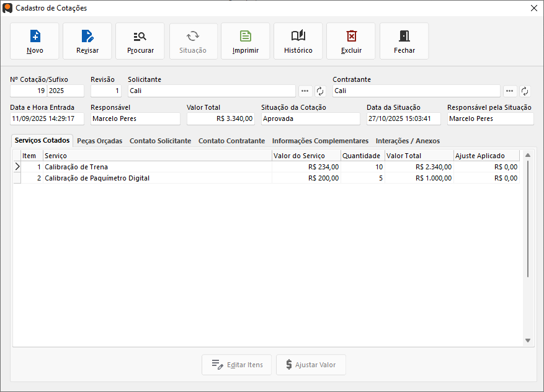This screenshot has height=392, width=544.
Task: Select the Interações / Anexos tab
Action: tap(408, 141)
